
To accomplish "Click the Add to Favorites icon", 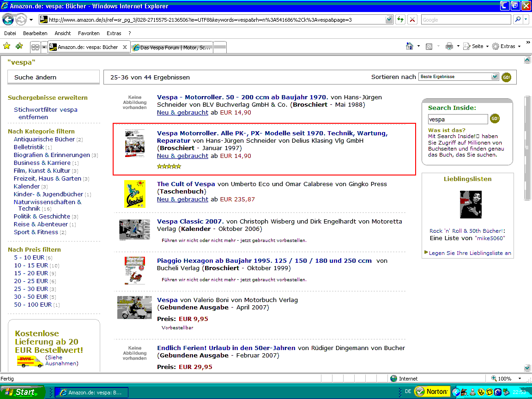I will coord(19,46).
